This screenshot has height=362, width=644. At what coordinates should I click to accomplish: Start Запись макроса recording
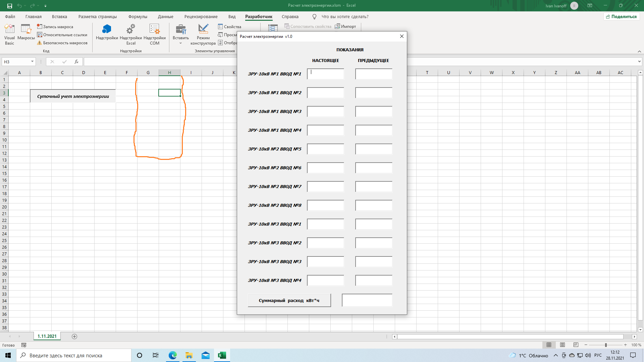pos(55,26)
